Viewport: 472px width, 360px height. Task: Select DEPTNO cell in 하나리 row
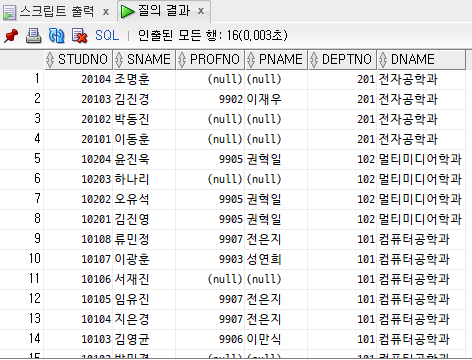tap(342, 179)
